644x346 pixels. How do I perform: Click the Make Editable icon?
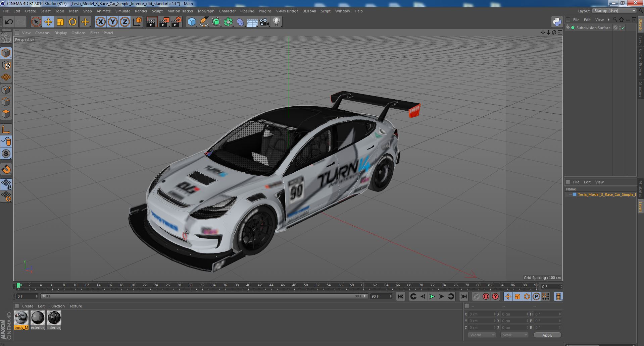pos(6,38)
